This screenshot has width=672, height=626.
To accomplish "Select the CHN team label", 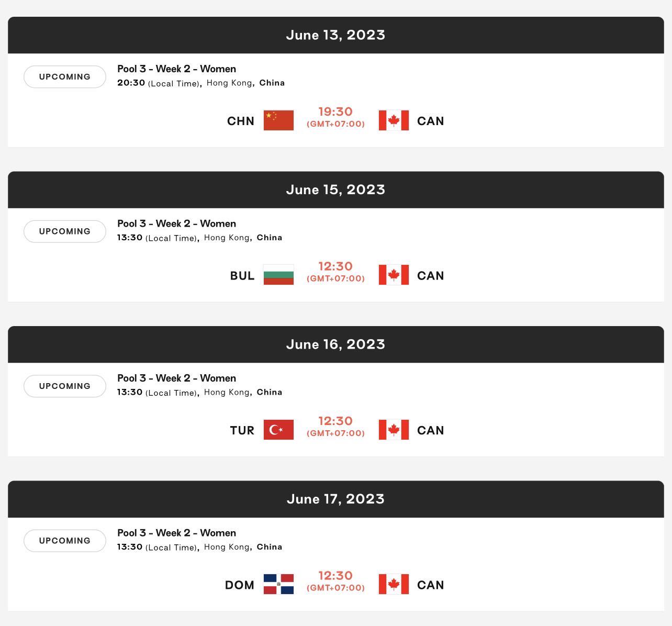I will point(241,121).
